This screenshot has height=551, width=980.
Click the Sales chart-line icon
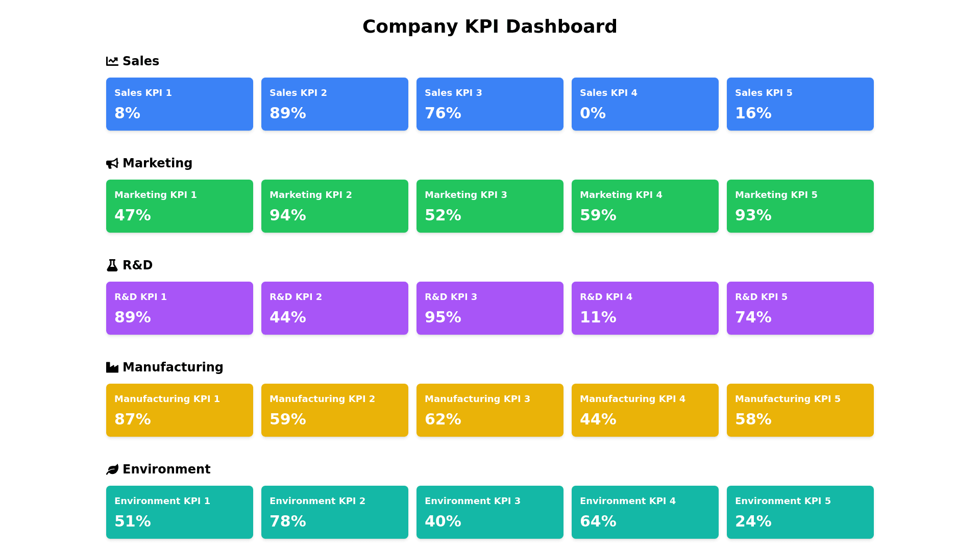(x=112, y=61)
